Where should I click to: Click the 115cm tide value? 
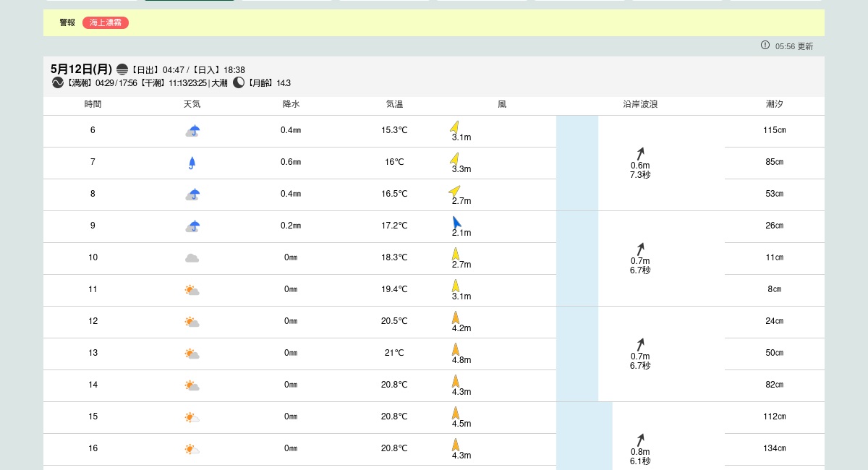775,131
